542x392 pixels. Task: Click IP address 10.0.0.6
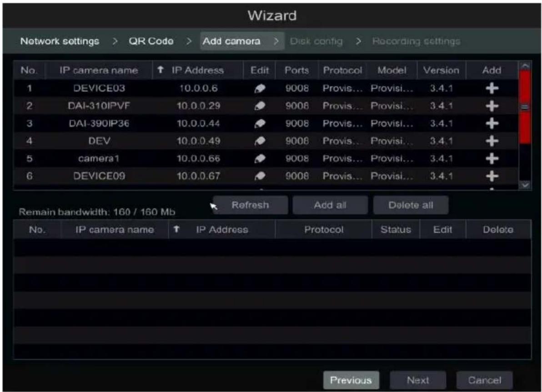tap(198, 88)
